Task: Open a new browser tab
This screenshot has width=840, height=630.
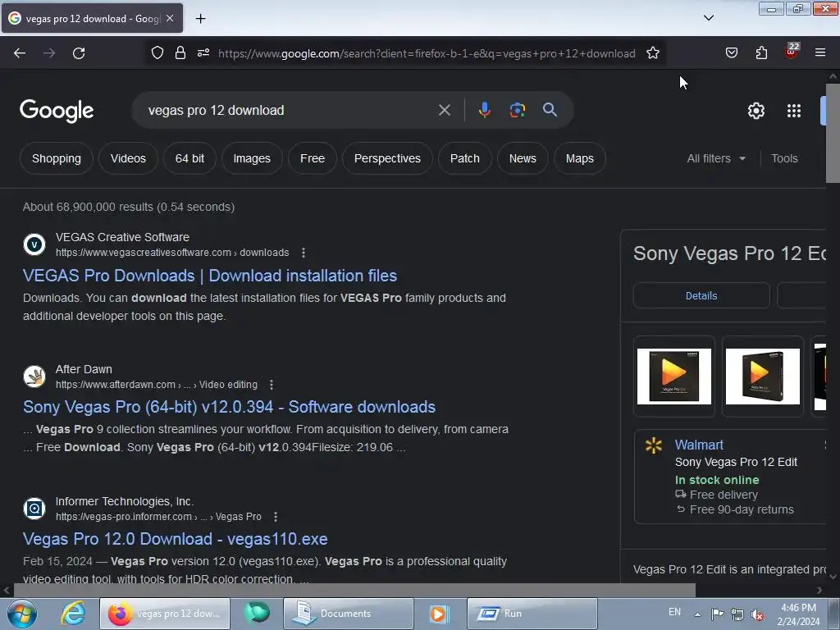Action: tap(200, 19)
